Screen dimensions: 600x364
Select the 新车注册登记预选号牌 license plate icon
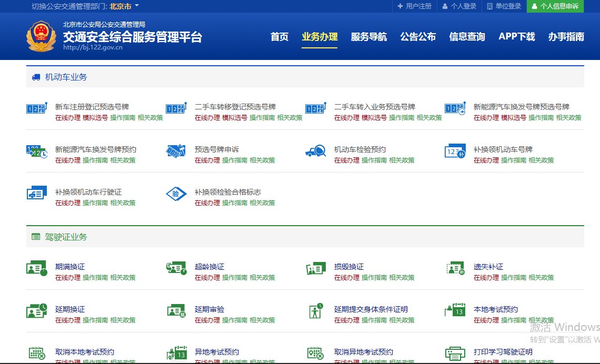tap(36, 109)
